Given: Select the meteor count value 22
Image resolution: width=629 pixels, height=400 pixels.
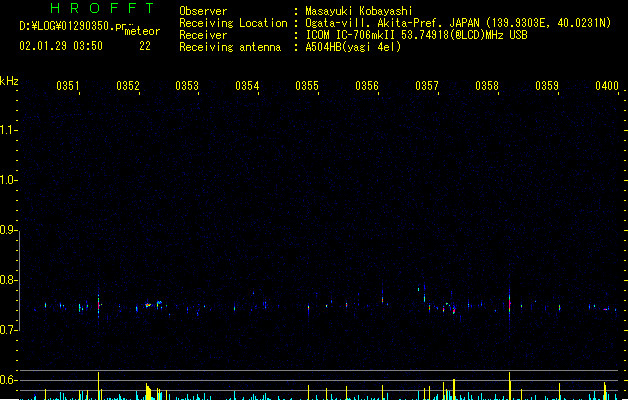Looking at the screenshot, I should [x=145, y=46].
